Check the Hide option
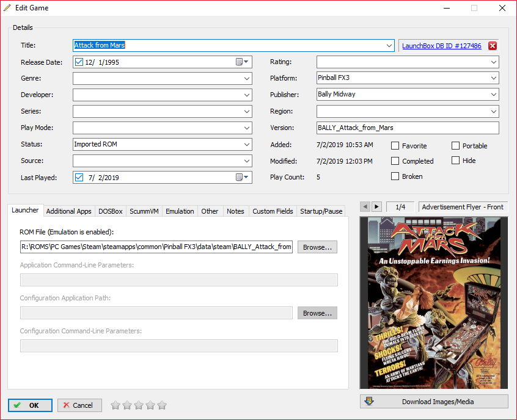 pos(455,161)
